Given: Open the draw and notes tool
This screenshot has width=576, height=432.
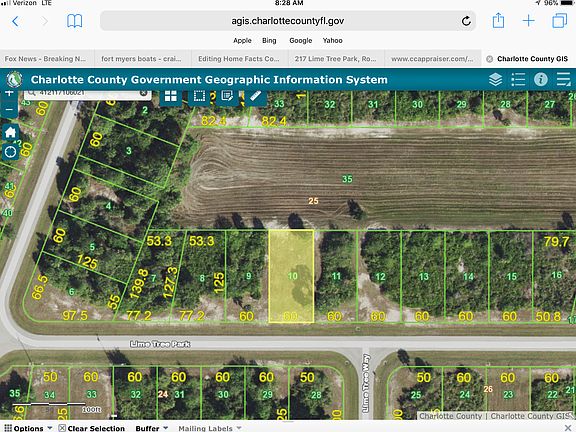Looking at the screenshot, I should pos(227,96).
